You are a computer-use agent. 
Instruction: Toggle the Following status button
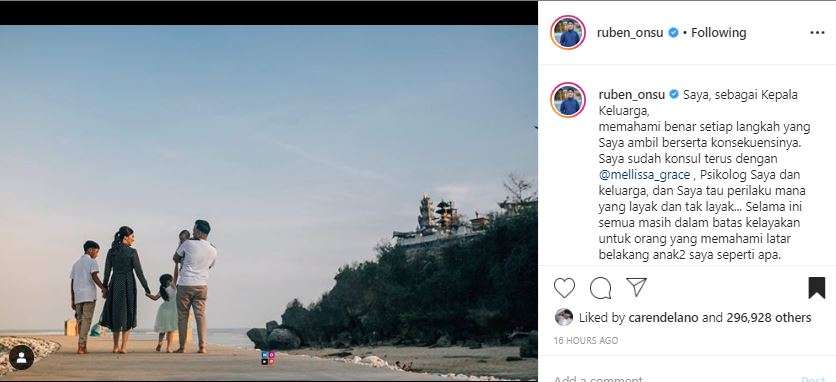[718, 33]
